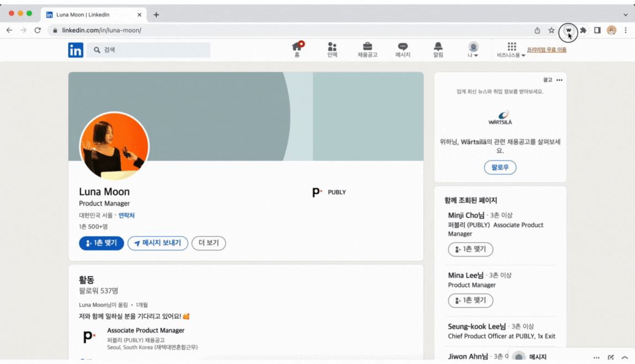Image resolution: width=635 pixels, height=364 pixels.
Task: Close the Luna Moon LinkedIn tab
Action: coord(140,14)
